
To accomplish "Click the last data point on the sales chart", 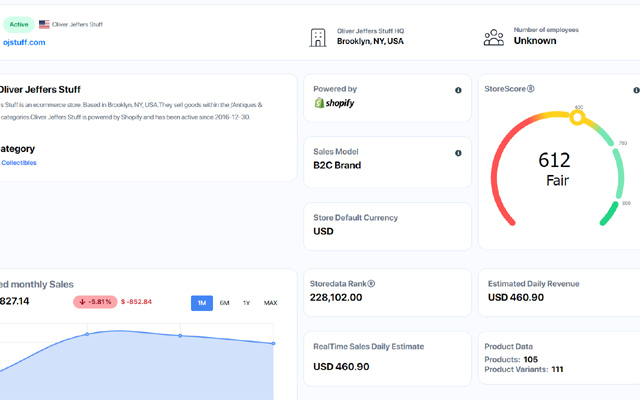I will [273, 343].
